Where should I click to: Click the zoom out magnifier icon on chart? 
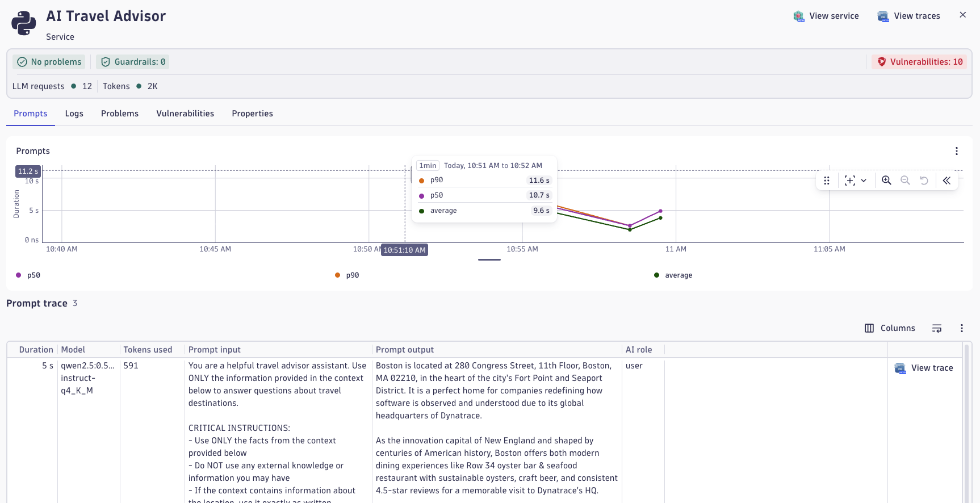905,181
